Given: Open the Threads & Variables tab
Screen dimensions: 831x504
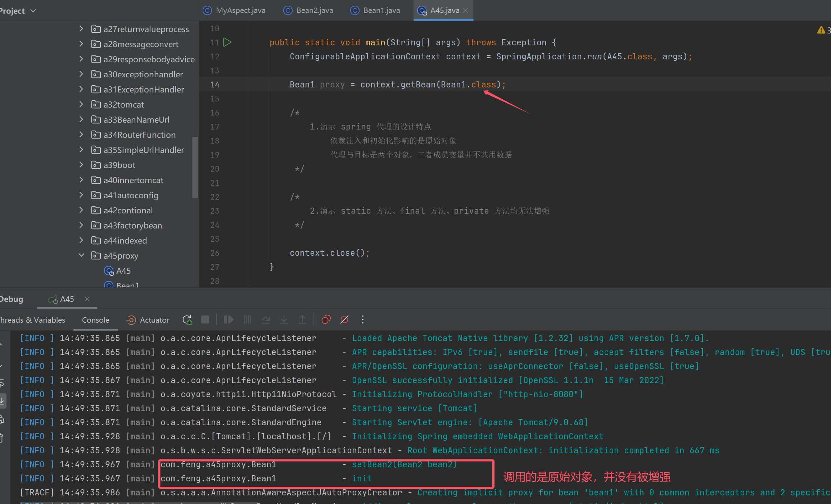Looking at the screenshot, I should (32, 320).
